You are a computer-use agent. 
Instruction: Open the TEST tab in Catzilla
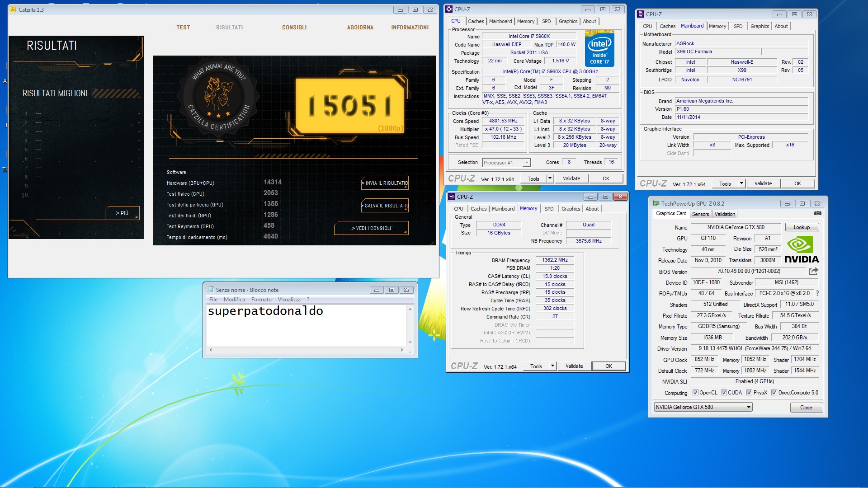[183, 28]
